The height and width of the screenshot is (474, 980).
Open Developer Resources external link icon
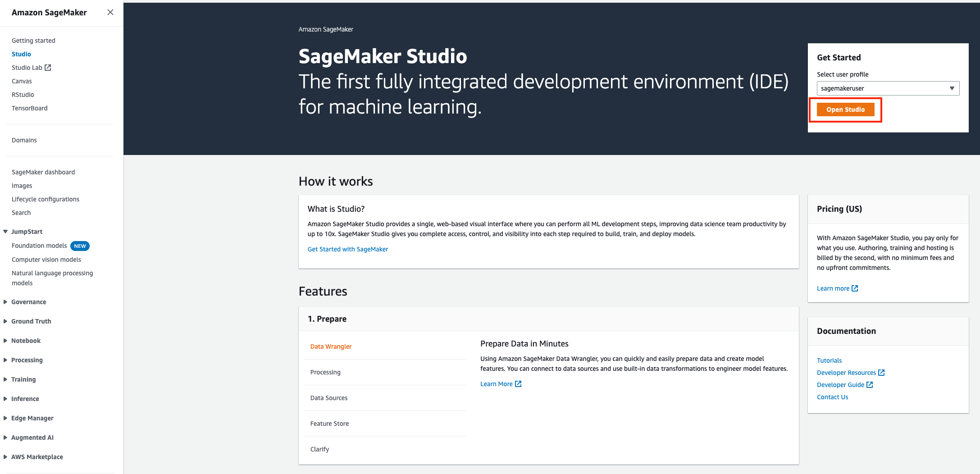pyautogui.click(x=881, y=373)
